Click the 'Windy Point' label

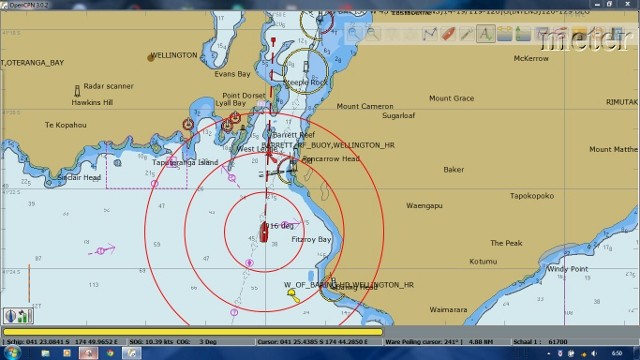click(x=568, y=269)
